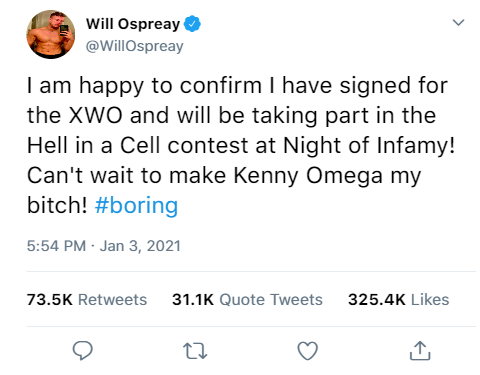This screenshot has height=375, width=480.
Task: Open the @WillOspreay handle link
Action: coord(135,46)
